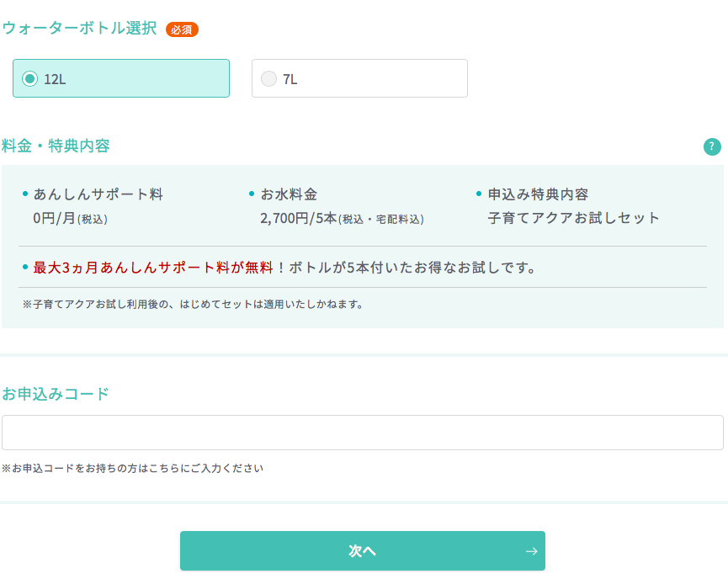Select the 12L water bottle option
728x579 pixels.
pyautogui.click(x=121, y=79)
